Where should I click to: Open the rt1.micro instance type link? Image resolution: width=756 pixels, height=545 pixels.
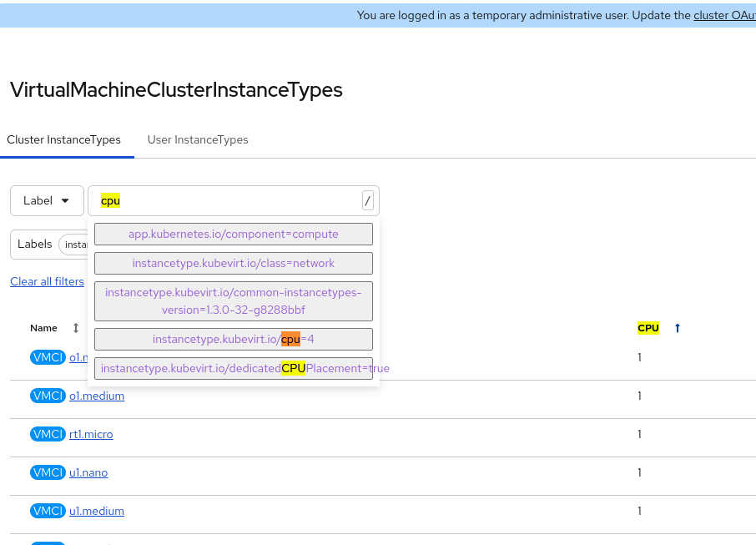[91, 434]
